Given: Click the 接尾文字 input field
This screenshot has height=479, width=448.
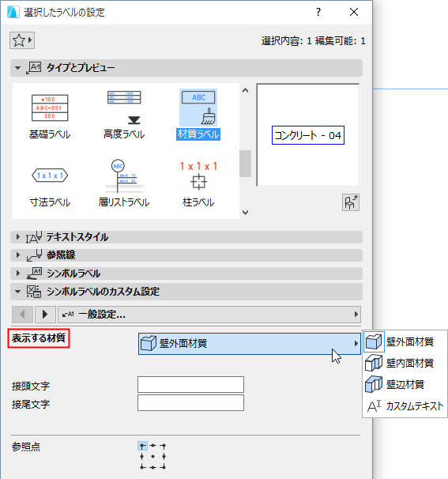Looking at the screenshot, I should pyautogui.click(x=190, y=403).
